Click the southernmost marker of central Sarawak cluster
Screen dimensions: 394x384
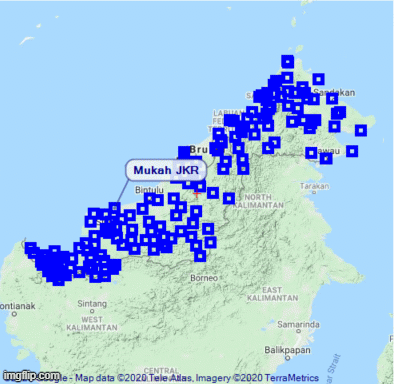point(200,256)
